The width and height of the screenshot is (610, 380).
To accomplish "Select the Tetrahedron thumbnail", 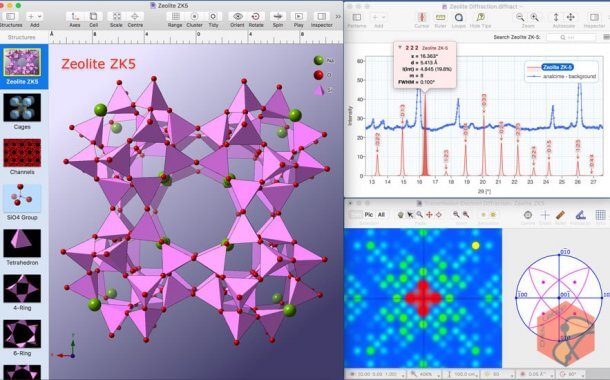I will pyautogui.click(x=22, y=243).
